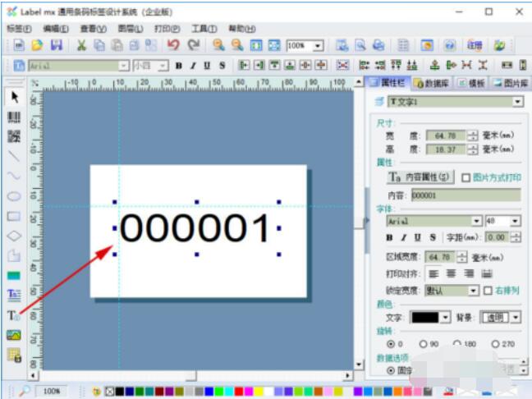Toggle underline in the formatting toolbar
Image resolution: width=532 pixels, height=399 pixels.
[x=208, y=66]
